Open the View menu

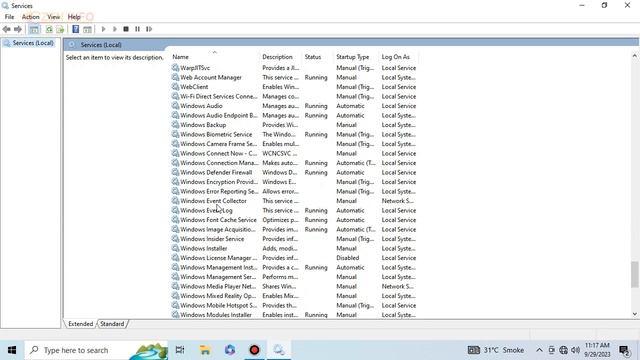(x=53, y=17)
